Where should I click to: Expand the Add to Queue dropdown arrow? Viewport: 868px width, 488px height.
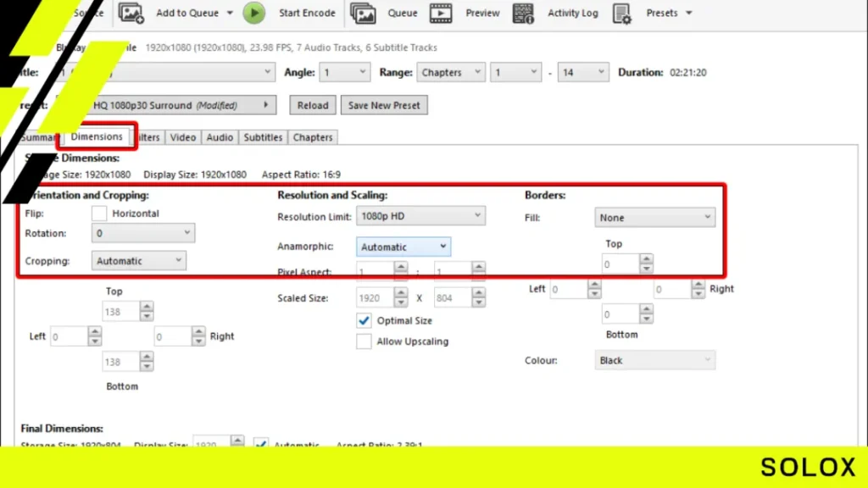(x=230, y=13)
